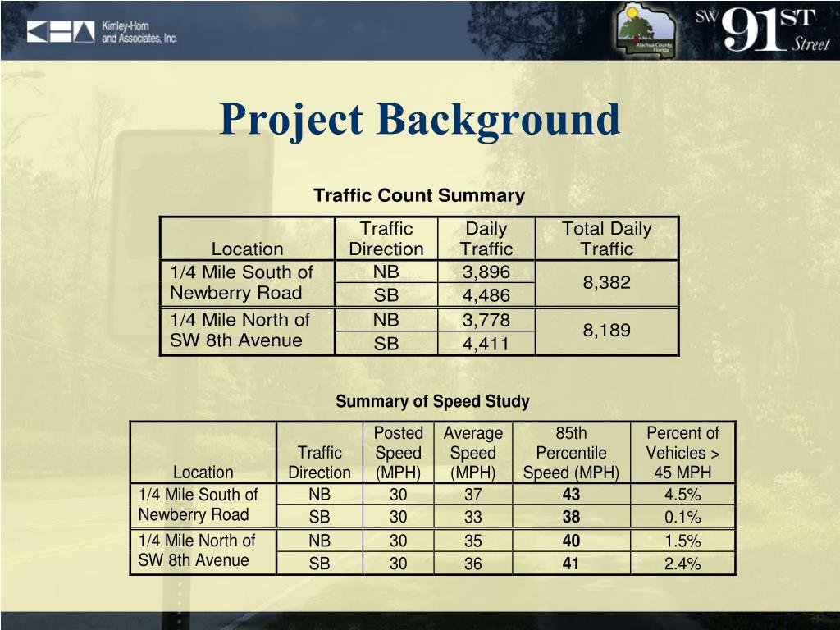Select average speed value 33
The image size is (840, 630).
(x=473, y=517)
